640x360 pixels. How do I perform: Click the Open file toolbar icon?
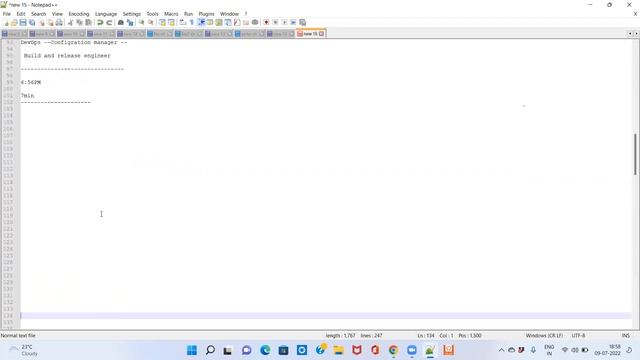(x=14, y=22)
